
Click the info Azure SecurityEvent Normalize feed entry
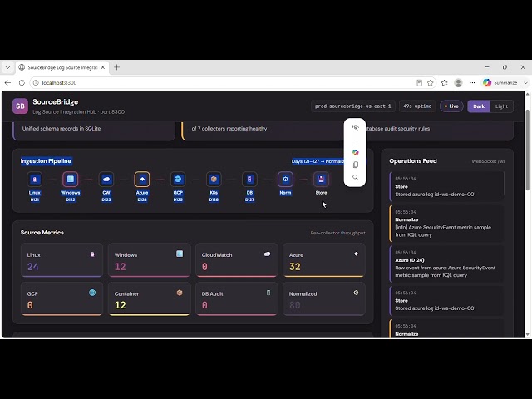[447, 224]
